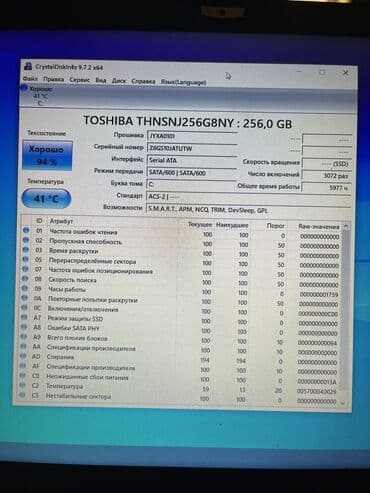The image size is (370, 493).
Task: Minimize the CrystalDiskInfo window
Action: click(x=299, y=71)
